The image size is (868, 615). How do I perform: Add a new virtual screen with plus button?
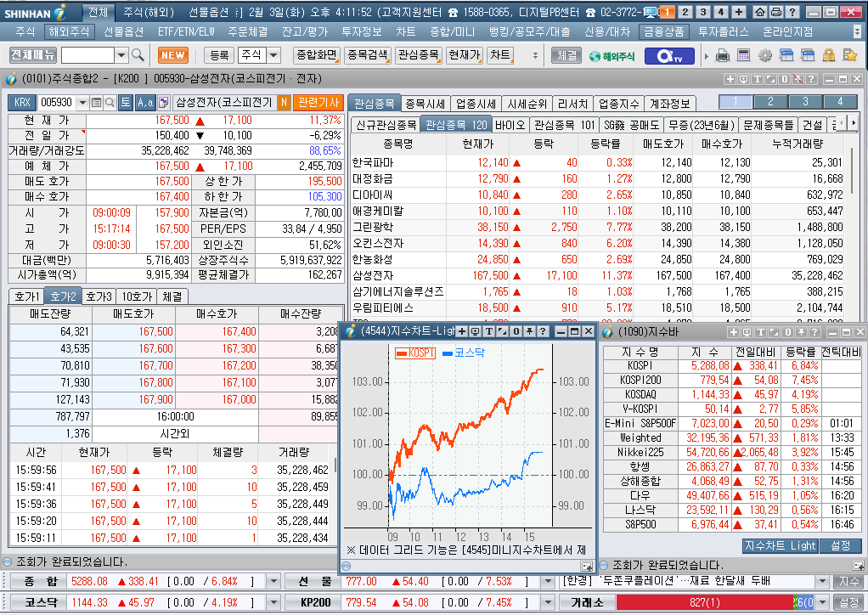coord(738,12)
